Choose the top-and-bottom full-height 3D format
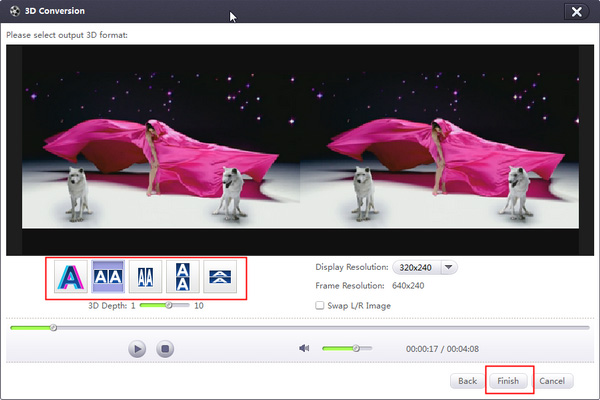This screenshot has height=400, width=600. point(182,277)
